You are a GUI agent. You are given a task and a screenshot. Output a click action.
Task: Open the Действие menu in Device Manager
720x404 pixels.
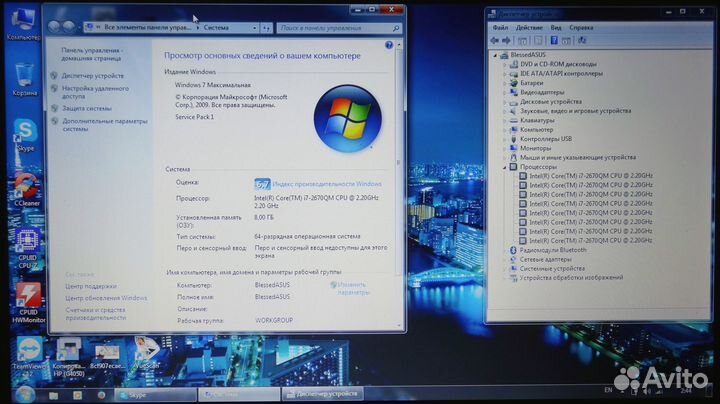[x=529, y=28]
